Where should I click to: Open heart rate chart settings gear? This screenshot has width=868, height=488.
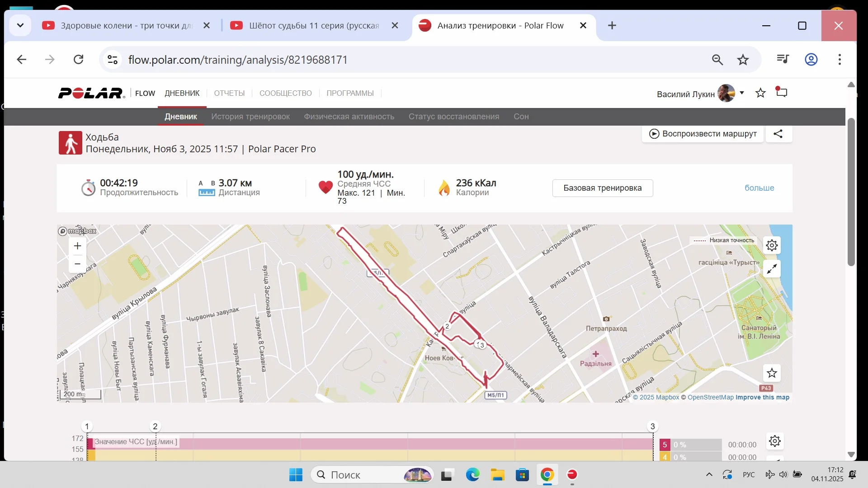pyautogui.click(x=775, y=441)
